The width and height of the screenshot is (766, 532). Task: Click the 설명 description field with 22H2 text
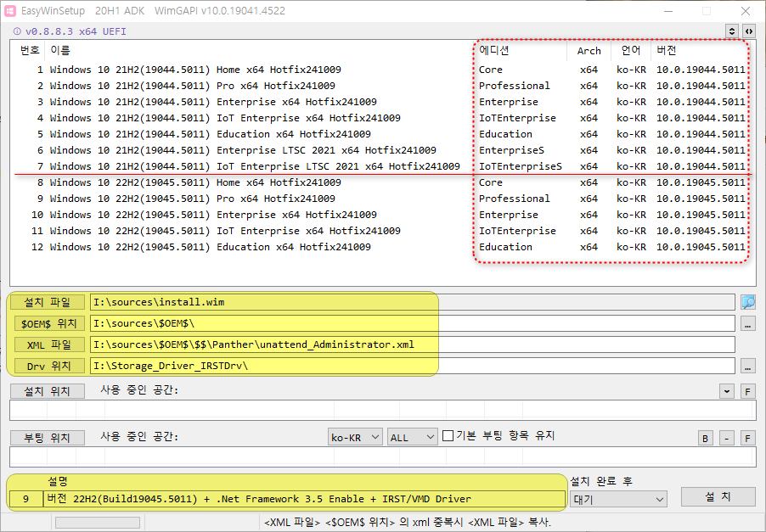pos(304,499)
